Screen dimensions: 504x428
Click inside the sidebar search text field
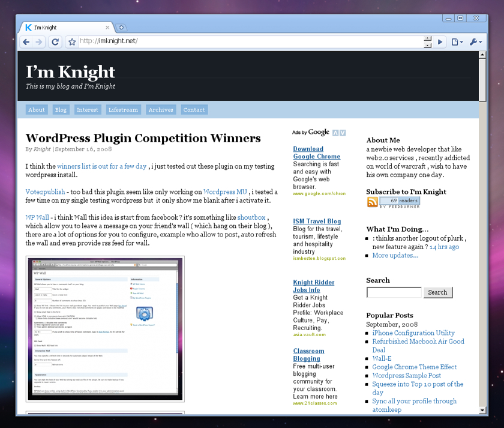click(x=394, y=292)
